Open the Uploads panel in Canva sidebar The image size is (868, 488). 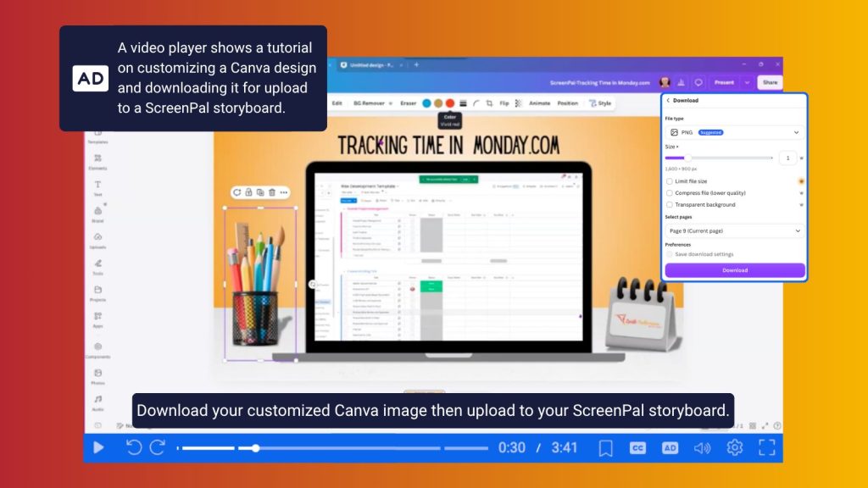click(97, 240)
